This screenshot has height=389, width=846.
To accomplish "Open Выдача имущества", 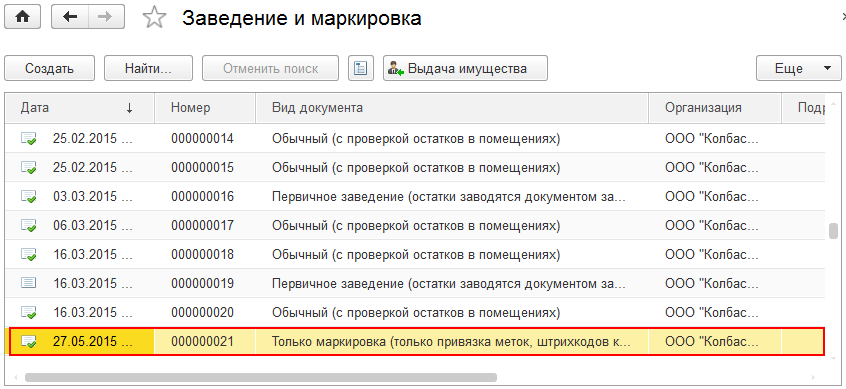I will [465, 69].
